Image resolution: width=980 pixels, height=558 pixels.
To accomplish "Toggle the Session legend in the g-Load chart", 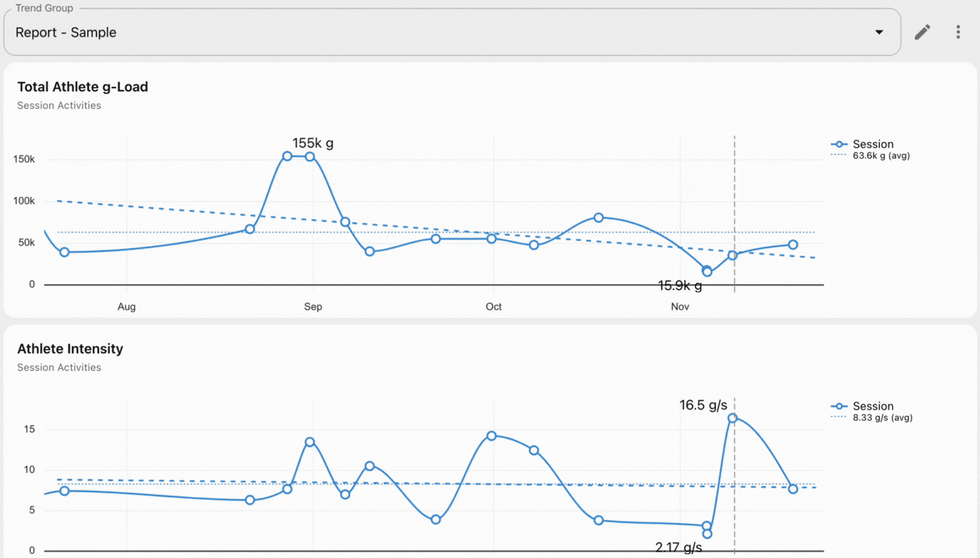I will coord(862,144).
